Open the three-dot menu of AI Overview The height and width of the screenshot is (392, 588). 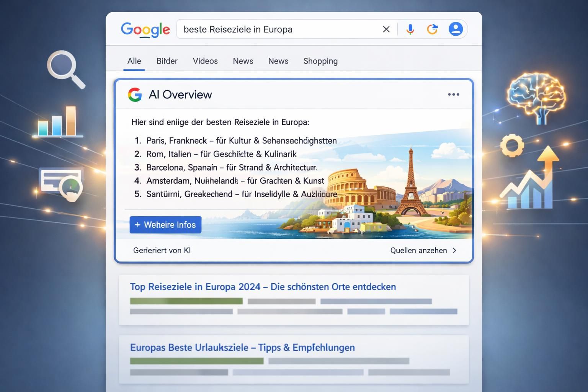pos(454,95)
